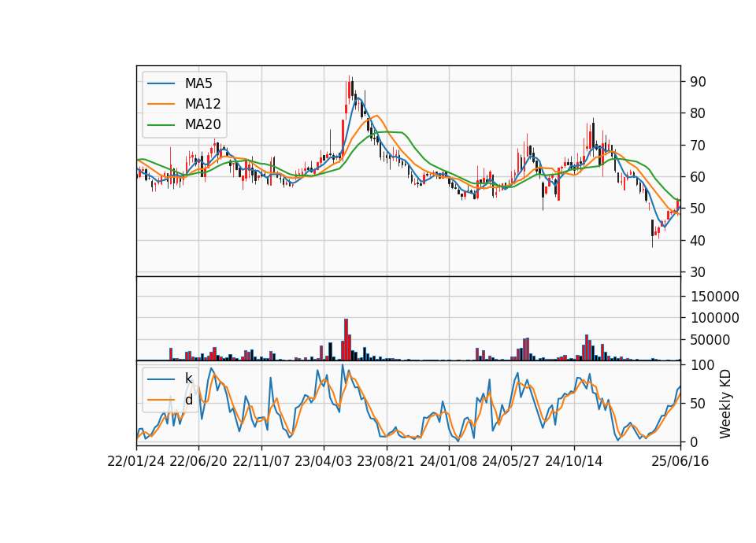756x543 pixels.
Task: Click the 24/10/14 date tick label
Action: point(574,461)
